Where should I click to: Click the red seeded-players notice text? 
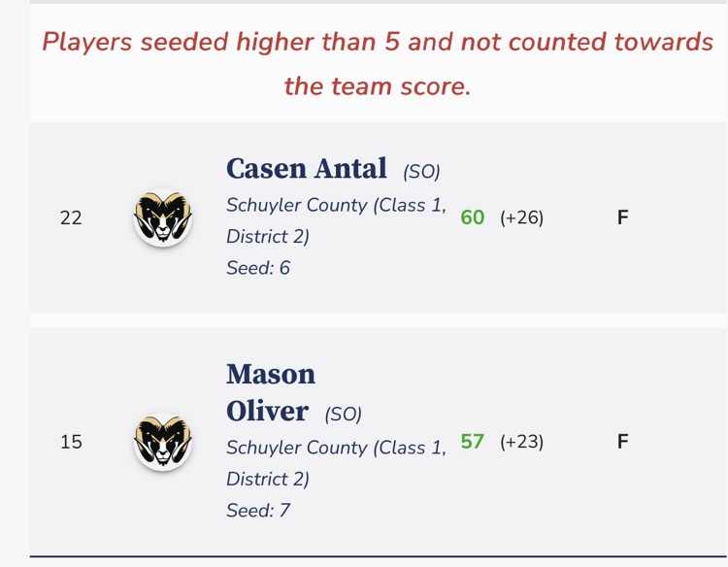(x=378, y=63)
